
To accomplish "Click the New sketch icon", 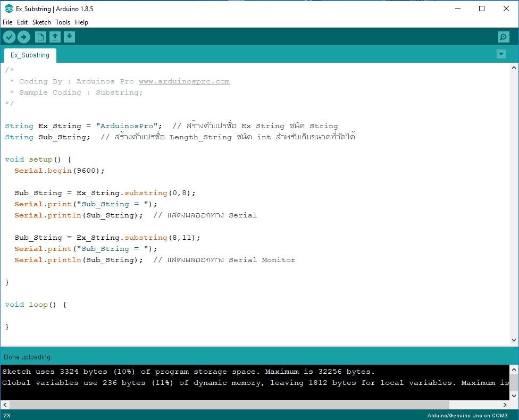I will [40, 37].
